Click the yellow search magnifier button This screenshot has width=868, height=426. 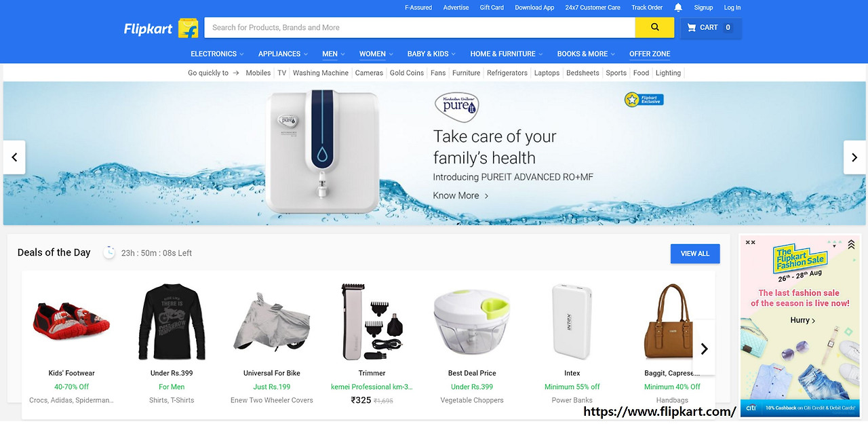654,27
